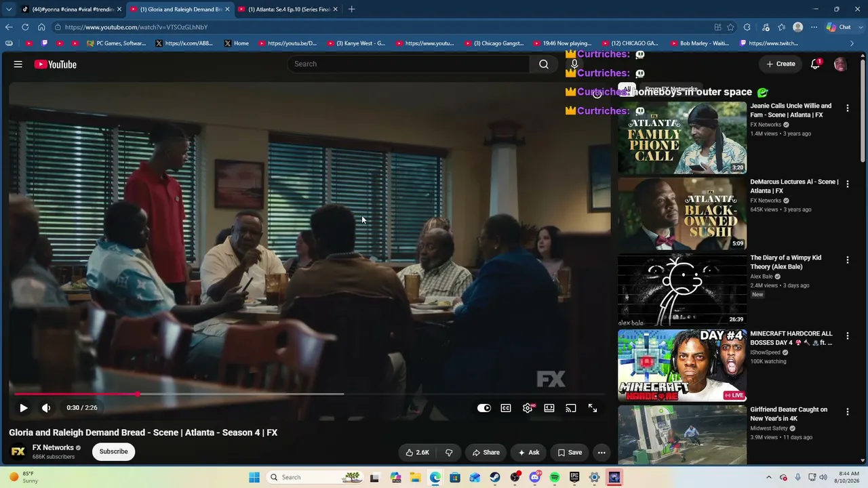
Task: Open Girlfriend Beater Caught video title
Action: [x=789, y=413]
